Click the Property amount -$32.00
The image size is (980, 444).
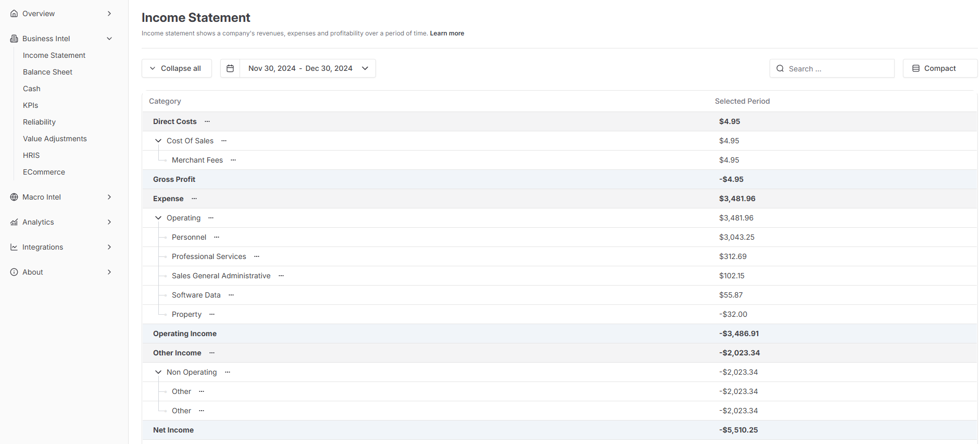[x=733, y=314]
